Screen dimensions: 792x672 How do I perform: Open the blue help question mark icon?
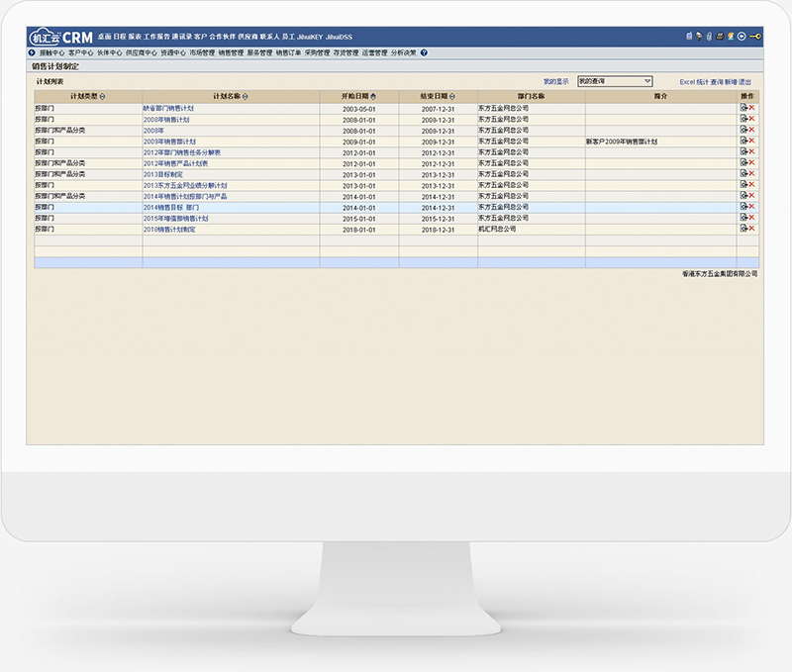(x=424, y=52)
